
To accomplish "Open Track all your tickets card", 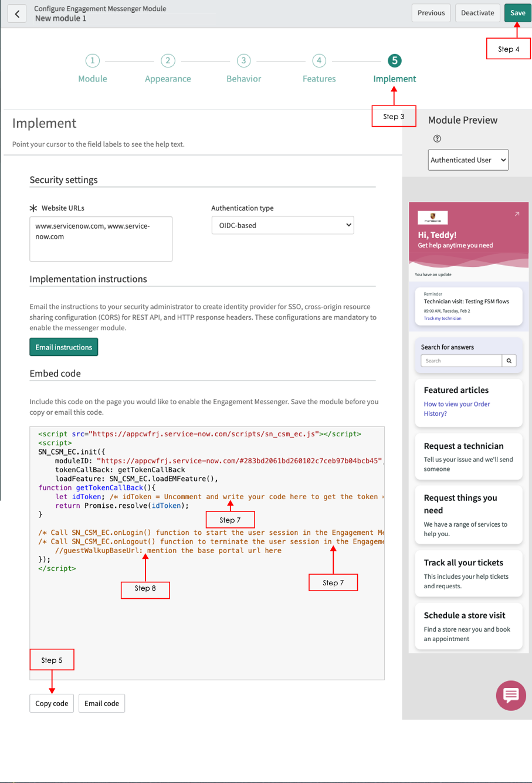I will point(469,574).
